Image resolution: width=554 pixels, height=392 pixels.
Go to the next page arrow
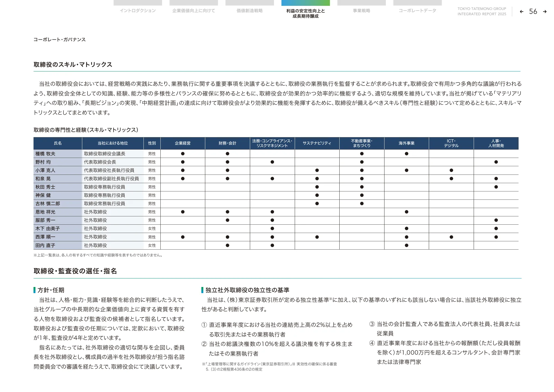545,12
